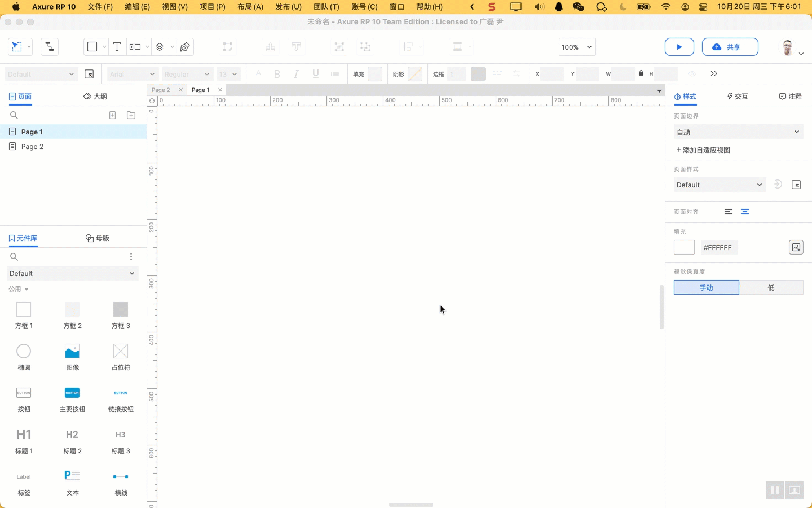Open the account avatar dropdown
Viewport: 812px width, 508px height.
pos(792,47)
